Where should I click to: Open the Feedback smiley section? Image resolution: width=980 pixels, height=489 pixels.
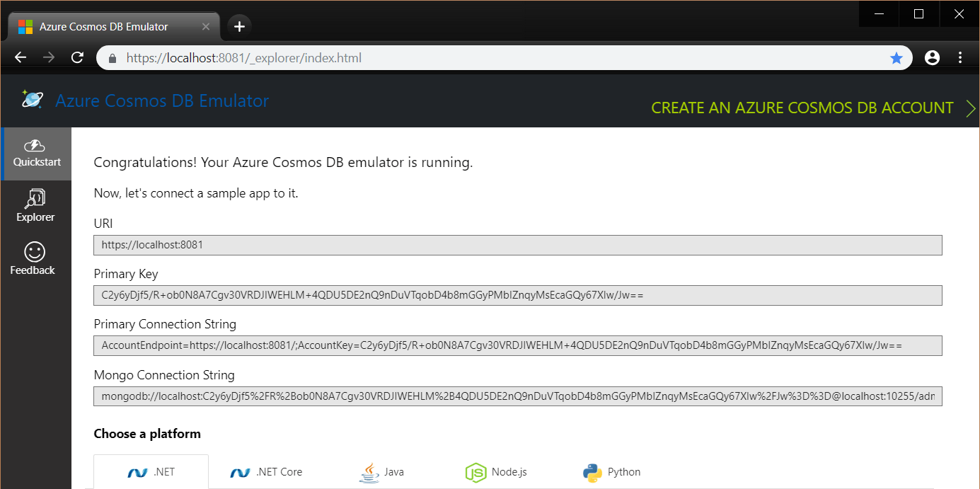[33, 259]
